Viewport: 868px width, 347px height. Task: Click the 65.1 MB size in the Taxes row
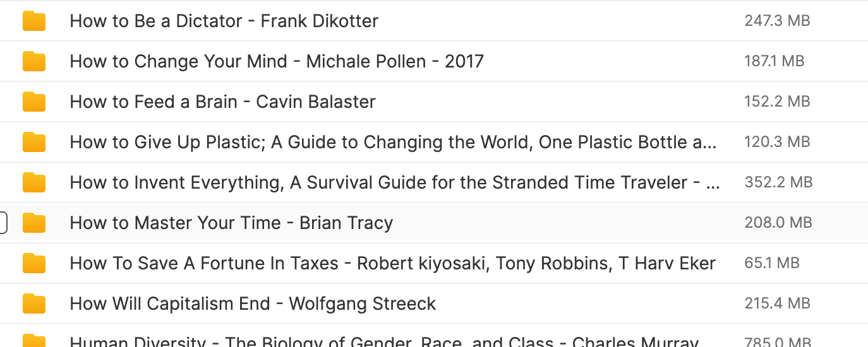coord(772,263)
